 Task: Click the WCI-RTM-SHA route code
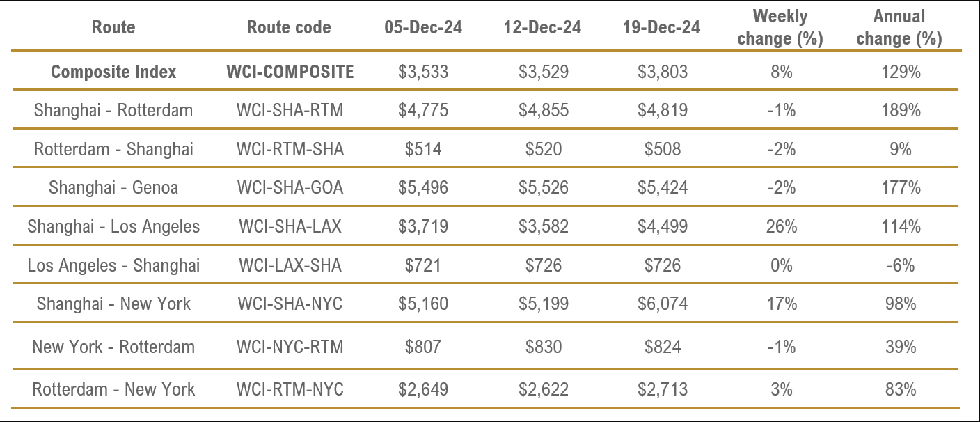pyautogui.click(x=290, y=149)
